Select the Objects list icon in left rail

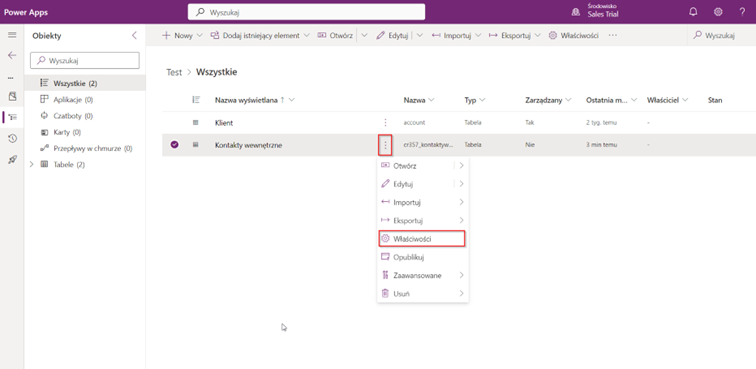[x=13, y=117]
